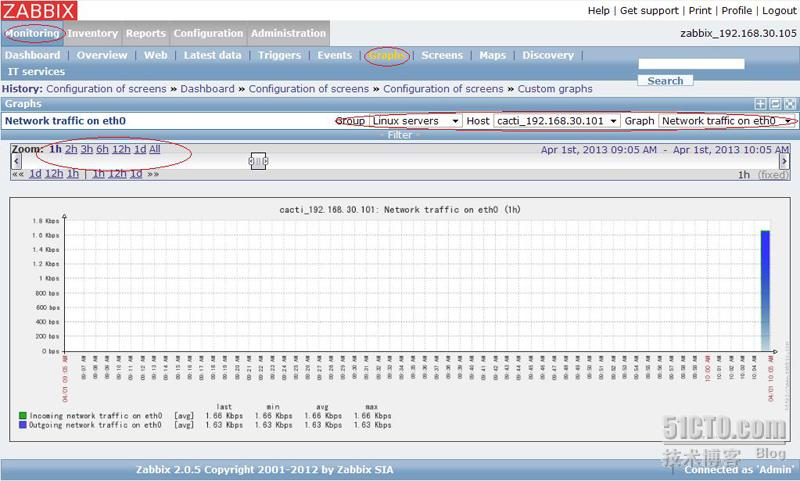Add graph to favourites plus icon
800x481 pixels.
click(x=760, y=104)
